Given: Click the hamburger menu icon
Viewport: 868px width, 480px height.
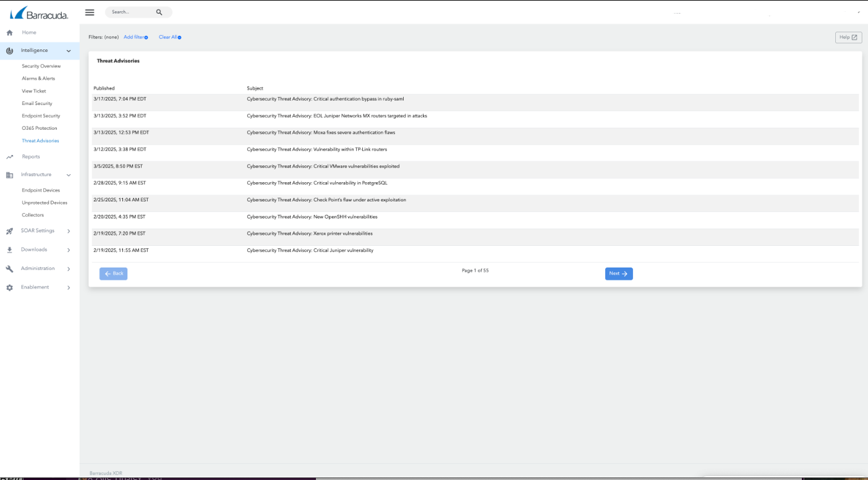Looking at the screenshot, I should point(90,12).
